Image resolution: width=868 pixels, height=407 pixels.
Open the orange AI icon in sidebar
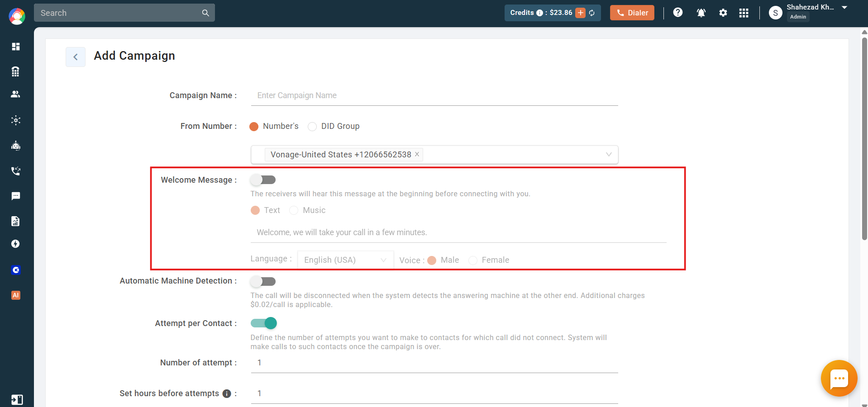click(16, 295)
